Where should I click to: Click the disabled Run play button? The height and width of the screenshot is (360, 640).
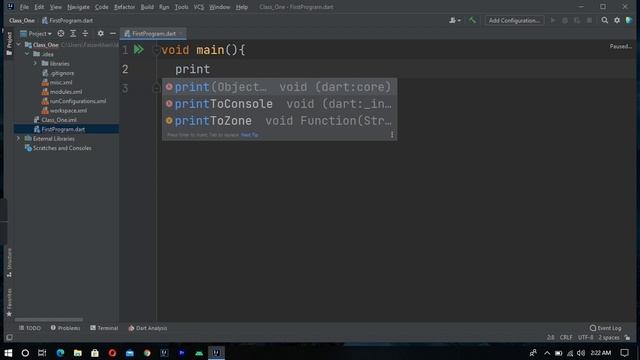pos(553,20)
